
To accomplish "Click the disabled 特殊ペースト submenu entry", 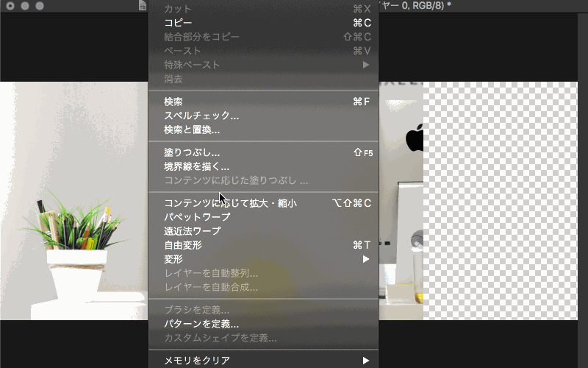I will click(x=263, y=65).
